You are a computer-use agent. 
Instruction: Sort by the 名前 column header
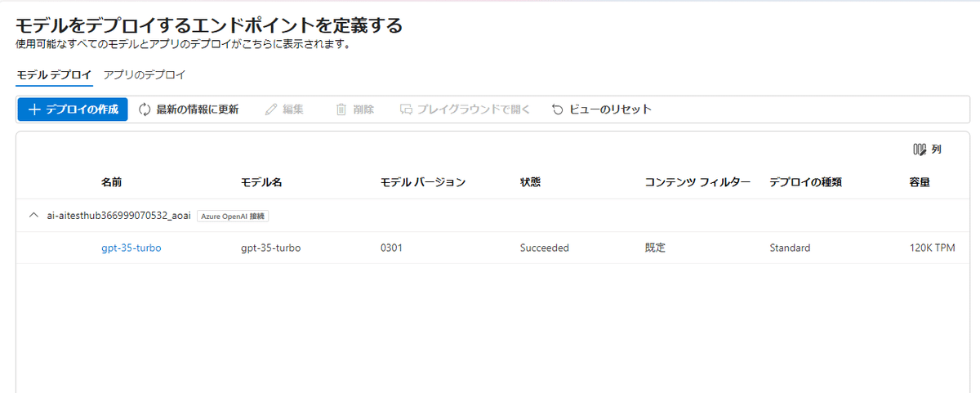112,182
